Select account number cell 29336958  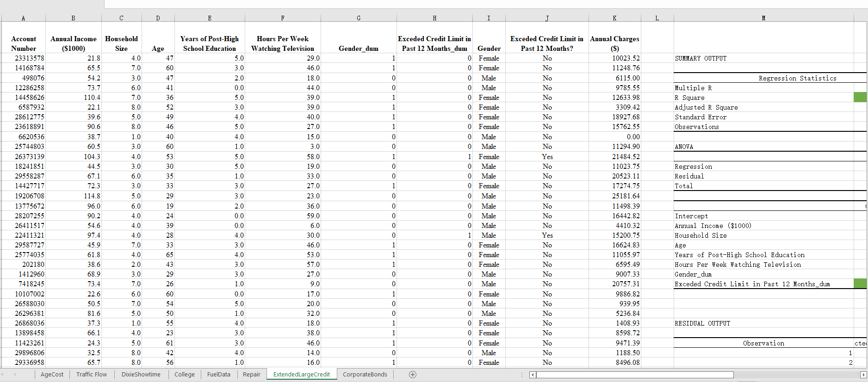pyautogui.click(x=24, y=363)
